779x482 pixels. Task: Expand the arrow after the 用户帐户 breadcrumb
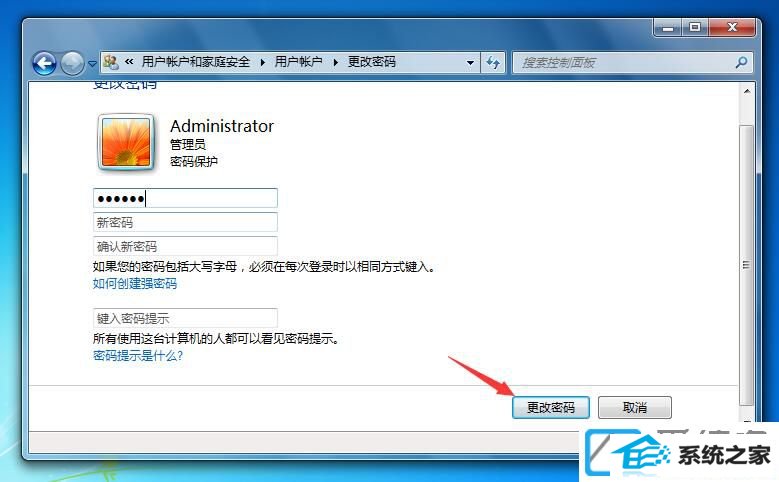point(335,63)
